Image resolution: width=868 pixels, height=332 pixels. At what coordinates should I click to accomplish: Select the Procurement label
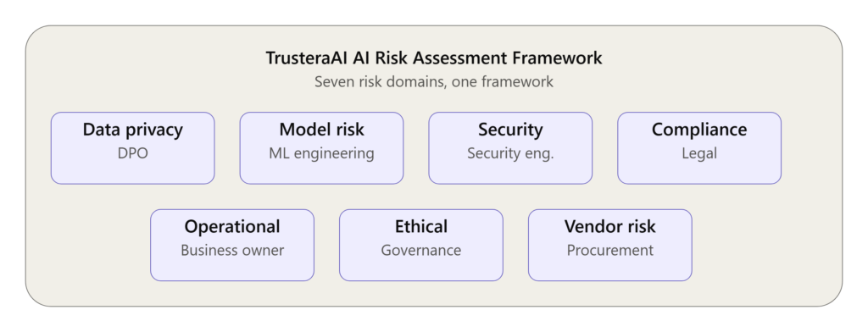tap(610, 250)
